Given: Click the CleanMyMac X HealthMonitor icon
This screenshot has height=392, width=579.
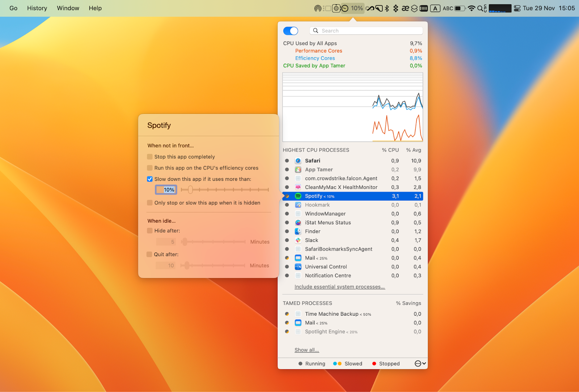Looking at the screenshot, I should pyautogui.click(x=298, y=187).
